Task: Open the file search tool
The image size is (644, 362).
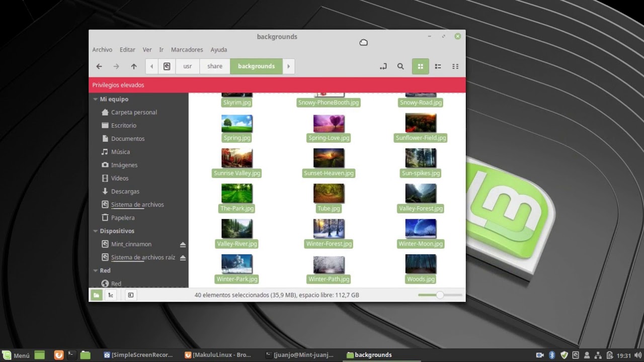Action: pyautogui.click(x=400, y=66)
